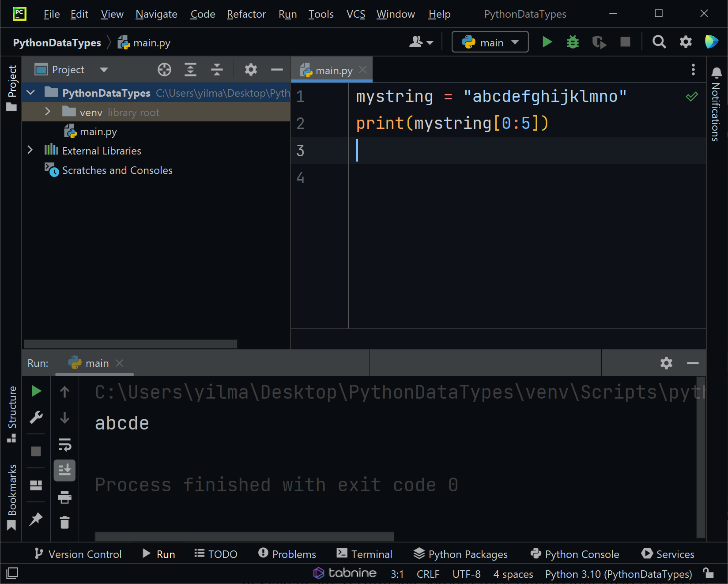Run with coverage shield icon
The image size is (728, 584).
(599, 42)
